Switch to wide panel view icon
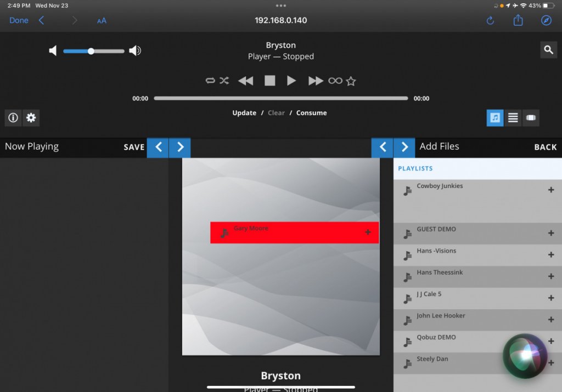 pos(531,118)
